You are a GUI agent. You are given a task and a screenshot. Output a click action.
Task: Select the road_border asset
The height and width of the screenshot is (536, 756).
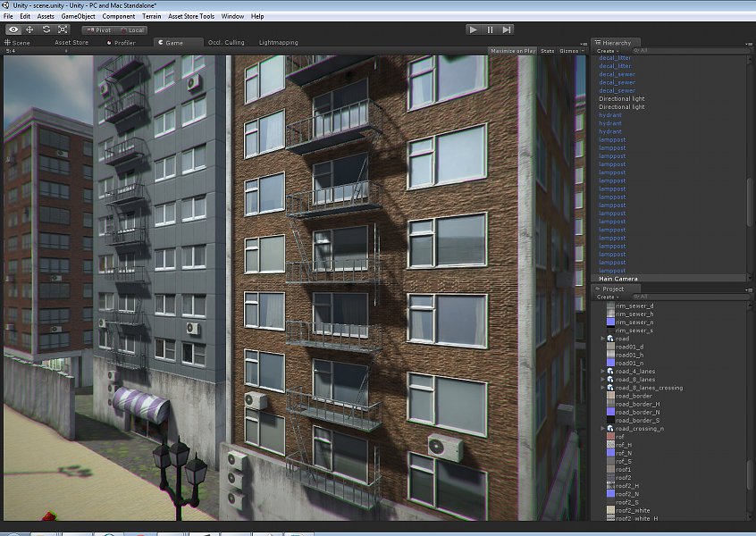(634, 396)
